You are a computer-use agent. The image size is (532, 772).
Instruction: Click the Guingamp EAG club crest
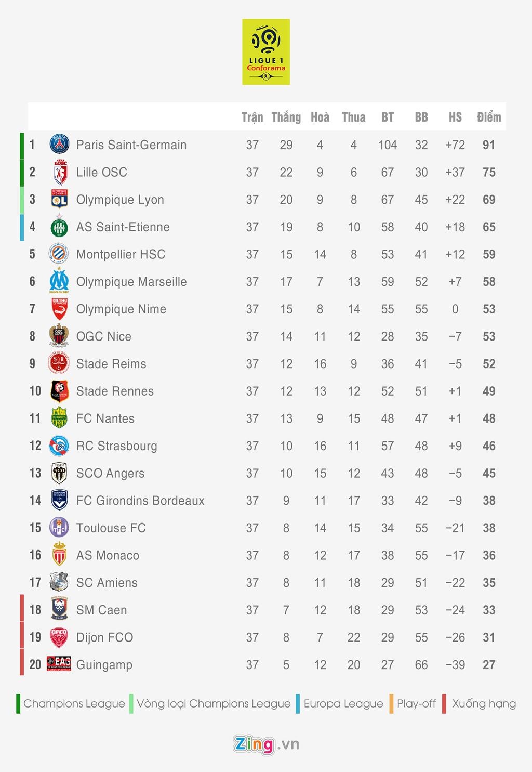(59, 664)
